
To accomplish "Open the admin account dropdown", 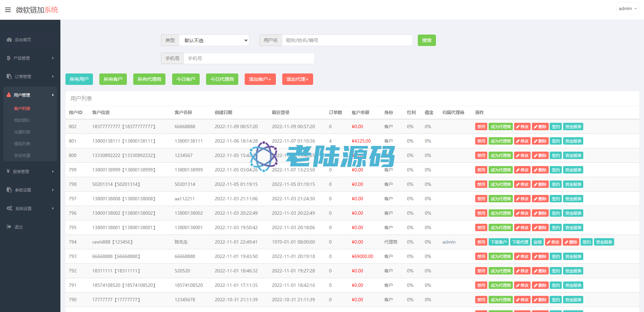I will pyautogui.click(x=627, y=9).
